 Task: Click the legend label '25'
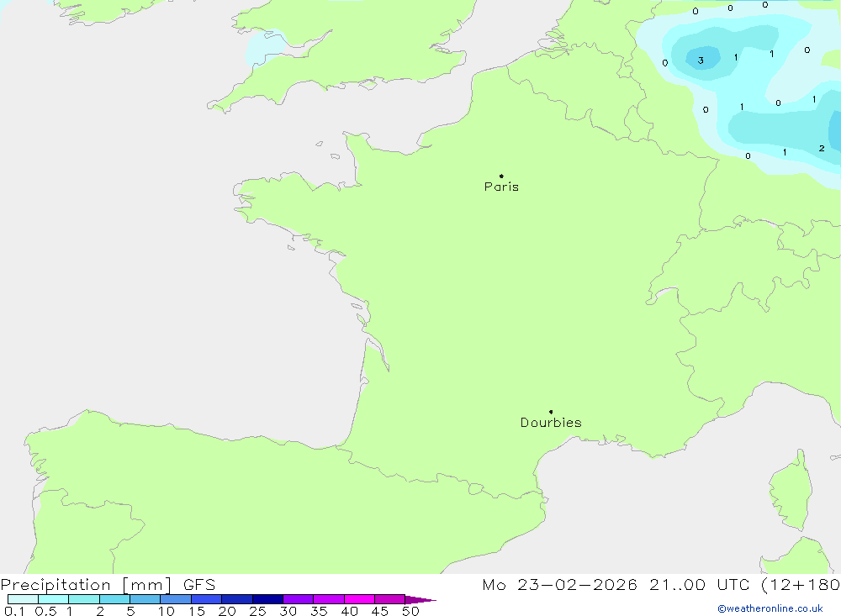click(257, 611)
